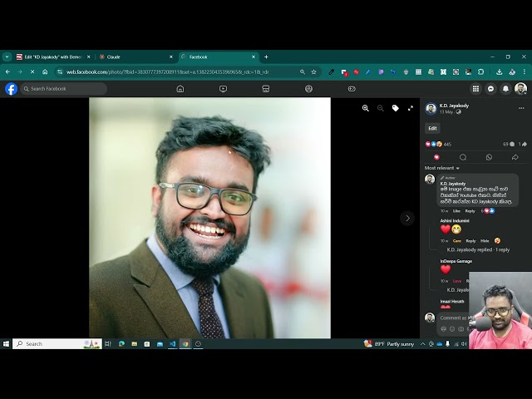The width and height of the screenshot is (532, 399).
Task: Bookmark this page with the star
Action: coord(314,72)
